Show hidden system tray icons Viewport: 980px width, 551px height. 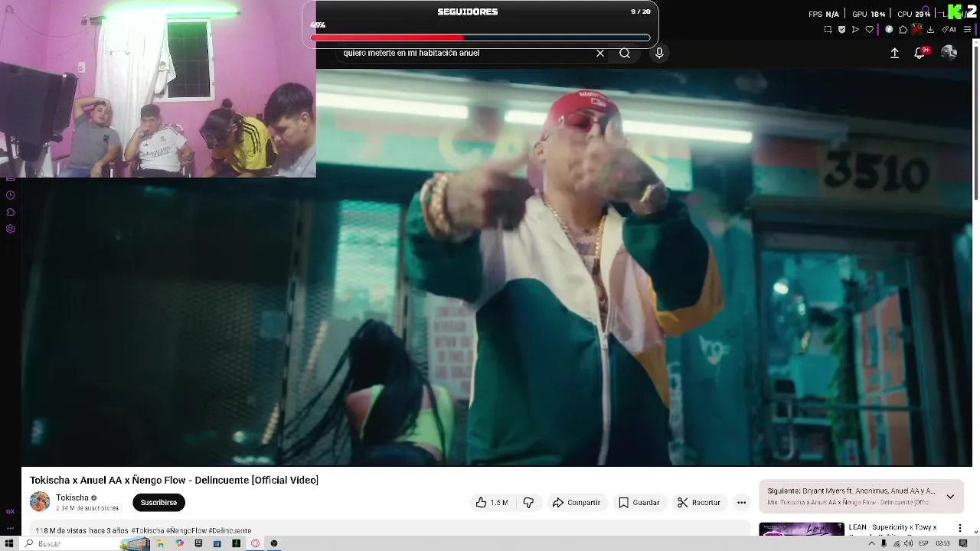tap(871, 543)
